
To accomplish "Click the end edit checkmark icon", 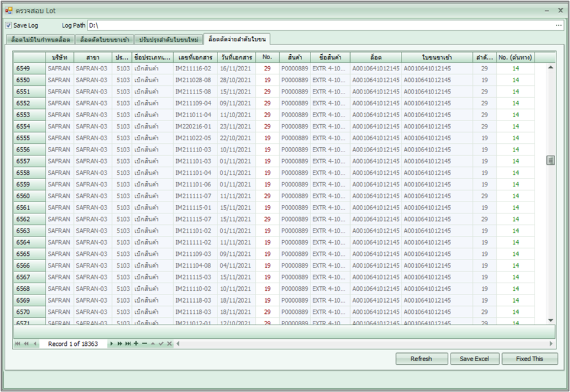I will click(x=161, y=344).
